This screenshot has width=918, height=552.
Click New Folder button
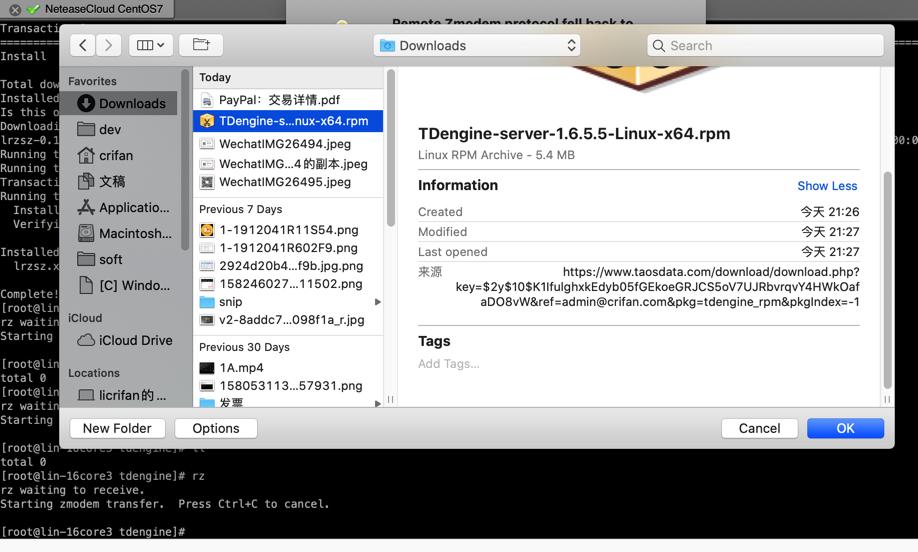click(x=117, y=428)
